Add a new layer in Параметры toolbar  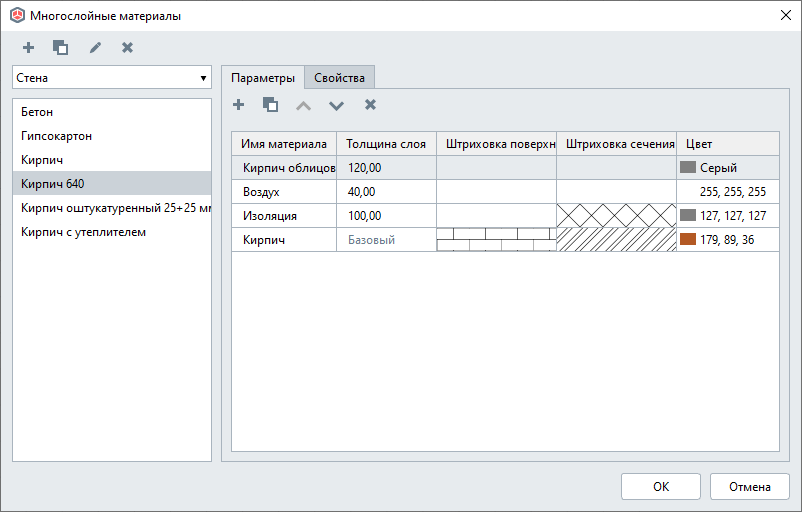[238, 104]
